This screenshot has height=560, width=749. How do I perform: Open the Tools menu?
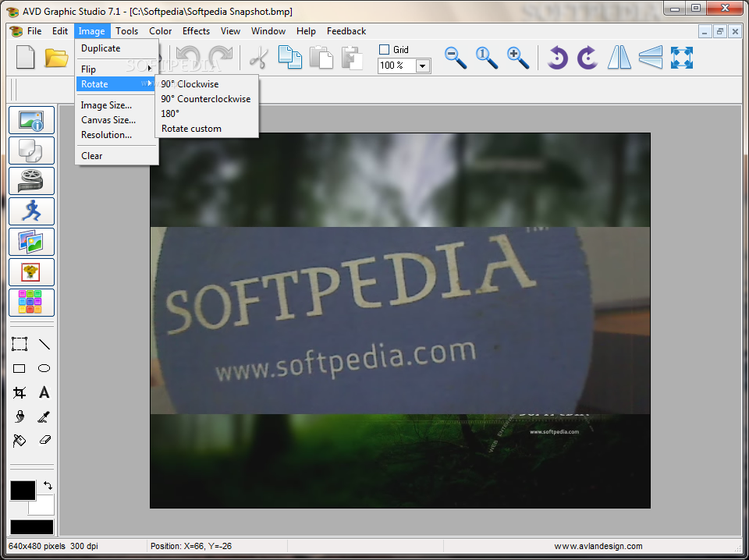pos(127,31)
